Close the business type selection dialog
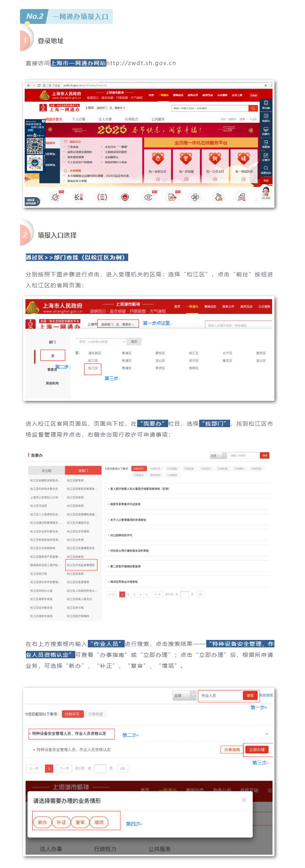305x868 pixels. 244,800
